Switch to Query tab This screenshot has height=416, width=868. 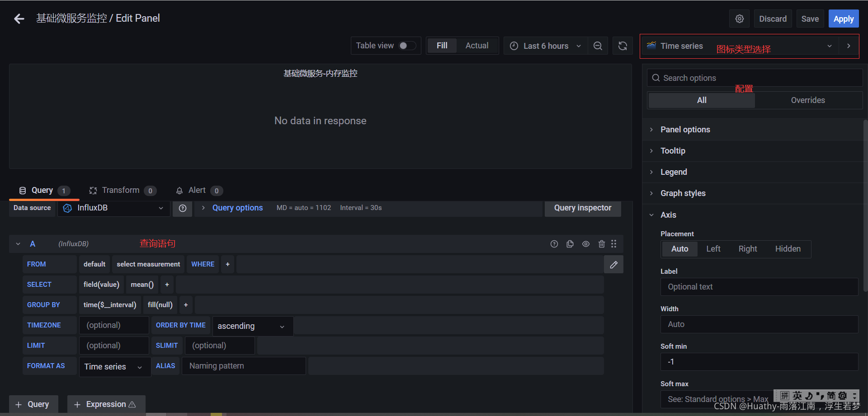coord(44,191)
